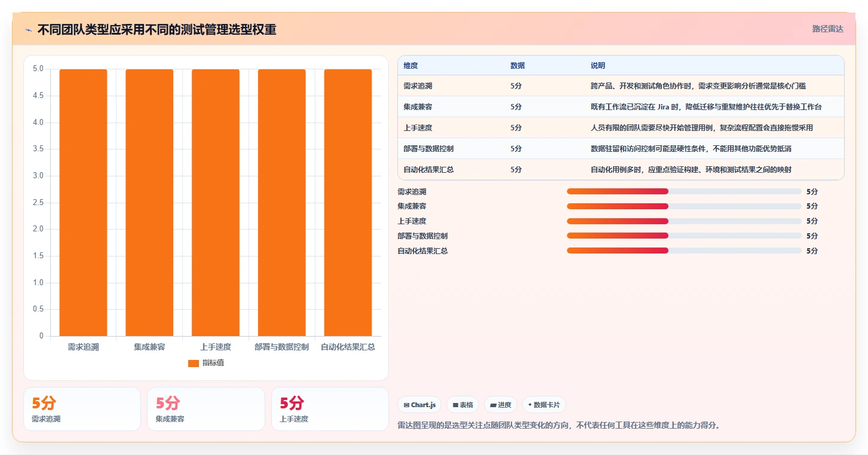Click the title 不同团队类型应采用不同的测试管理选型权重
The image size is (868, 455).
coord(157,30)
